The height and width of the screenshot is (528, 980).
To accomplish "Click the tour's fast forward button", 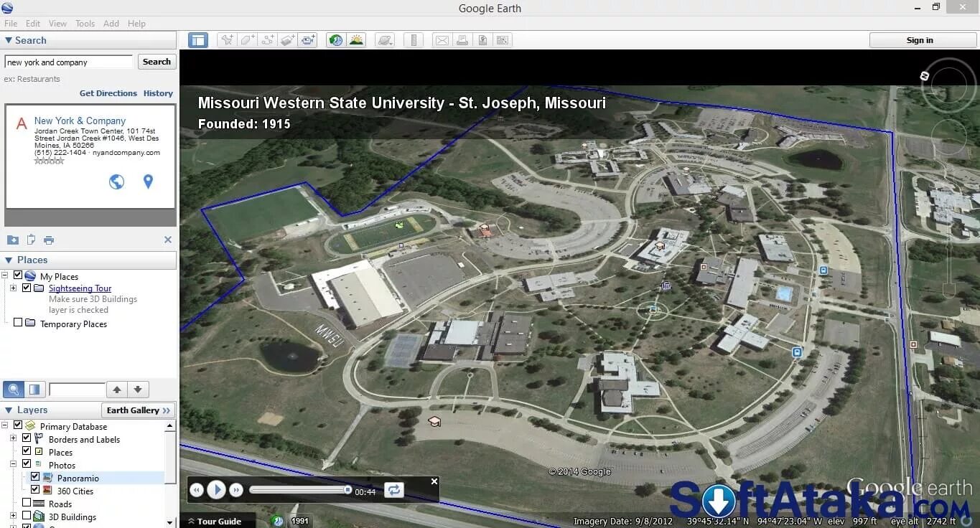I will (x=236, y=490).
